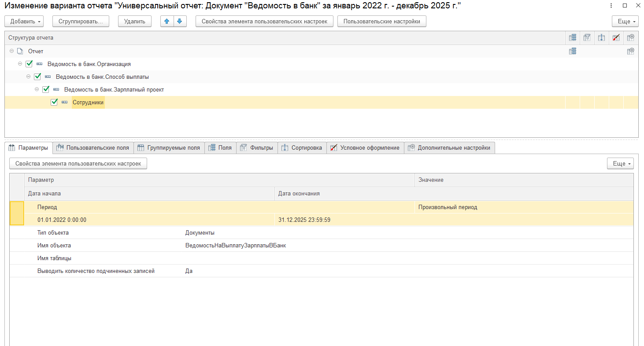Click the three-dot menu icon in title bar
The width and height of the screenshot is (644, 346).
(611, 6)
